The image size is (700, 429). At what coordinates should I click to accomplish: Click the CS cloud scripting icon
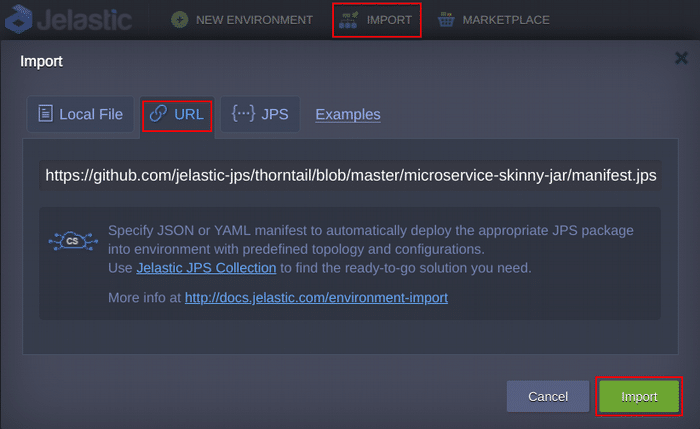73,241
